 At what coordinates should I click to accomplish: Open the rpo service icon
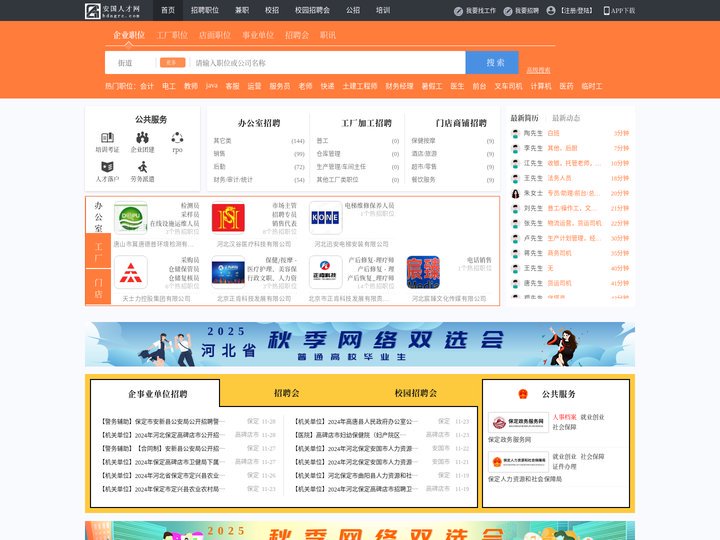click(x=177, y=137)
